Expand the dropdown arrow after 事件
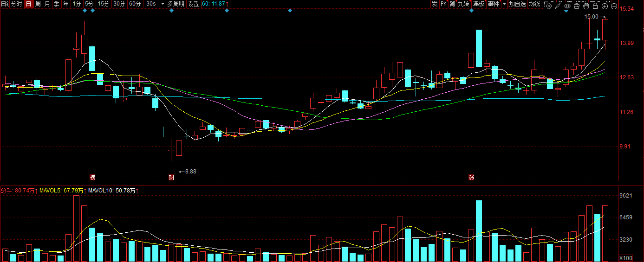The image size is (644, 262). 503,4
